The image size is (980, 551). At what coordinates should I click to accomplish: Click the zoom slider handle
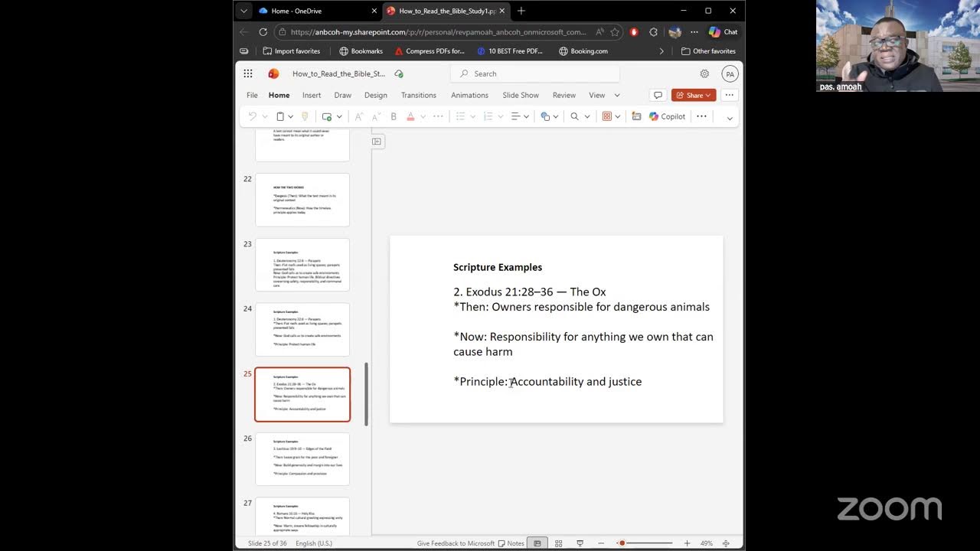pyautogui.click(x=622, y=543)
